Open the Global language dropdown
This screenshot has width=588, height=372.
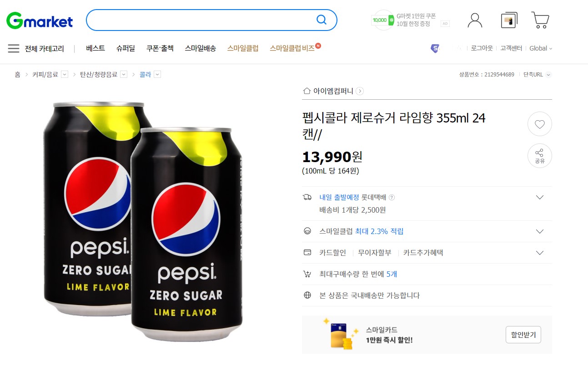coord(541,48)
